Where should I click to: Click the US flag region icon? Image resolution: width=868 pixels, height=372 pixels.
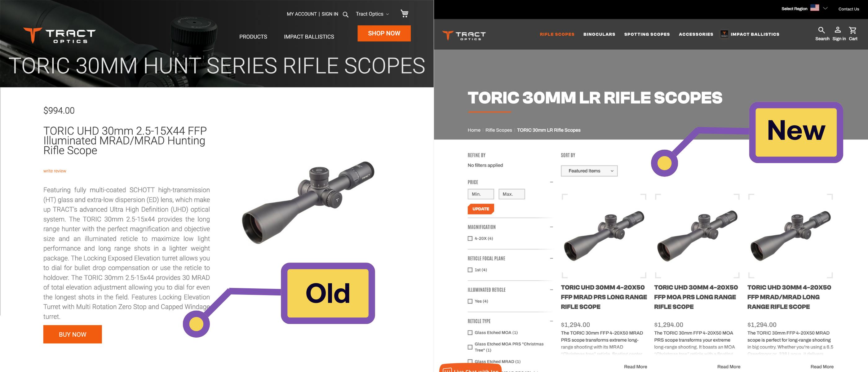point(815,8)
